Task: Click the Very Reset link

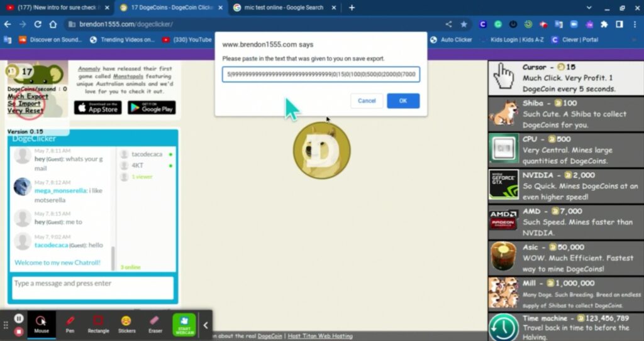Action: pyautogui.click(x=25, y=111)
